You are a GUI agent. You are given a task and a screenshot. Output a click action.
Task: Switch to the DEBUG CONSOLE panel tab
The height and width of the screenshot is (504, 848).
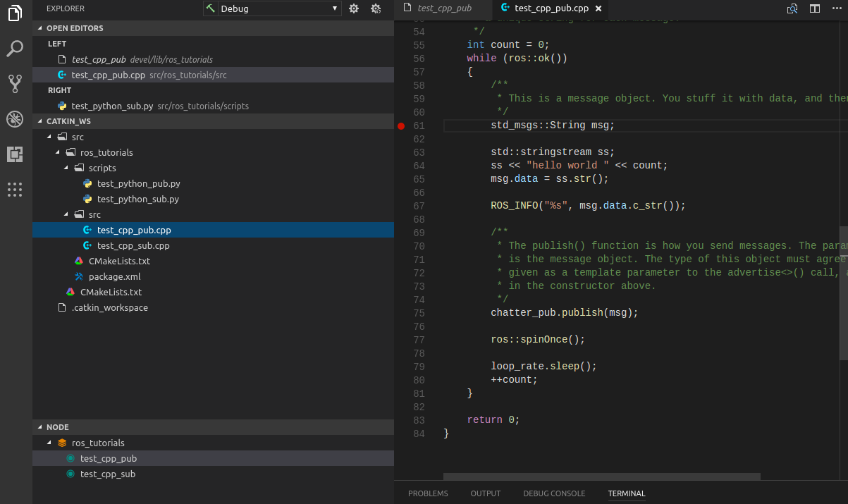pos(554,493)
